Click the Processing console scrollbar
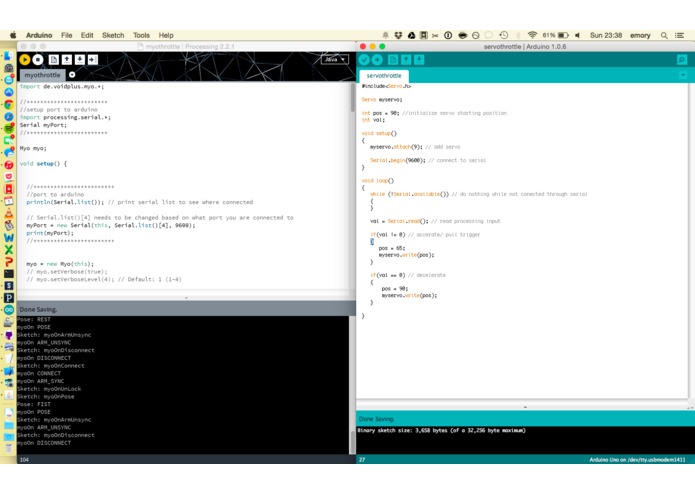Viewport: 695px width, 494px height. pyautogui.click(x=353, y=441)
